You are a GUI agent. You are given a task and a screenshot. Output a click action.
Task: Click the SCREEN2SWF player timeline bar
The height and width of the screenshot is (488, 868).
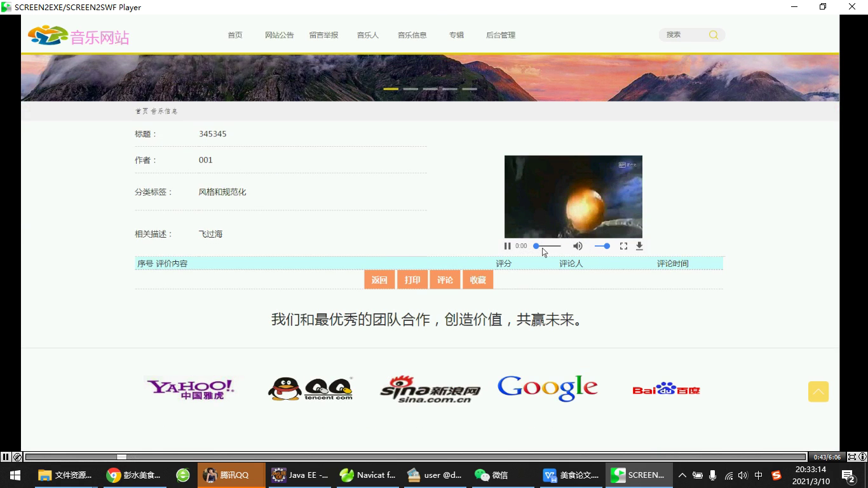tap(416, 457)
